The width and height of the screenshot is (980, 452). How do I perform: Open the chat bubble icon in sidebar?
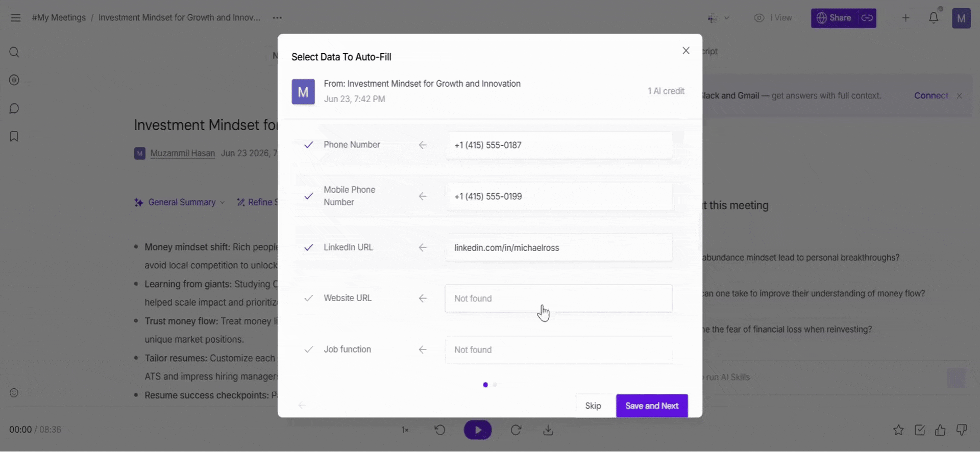coord(14,109)
